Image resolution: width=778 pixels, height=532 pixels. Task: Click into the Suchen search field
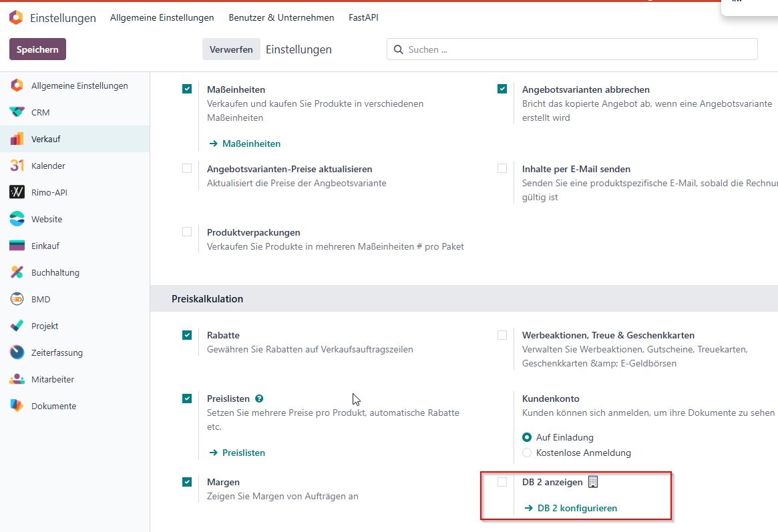pos(572,49)
